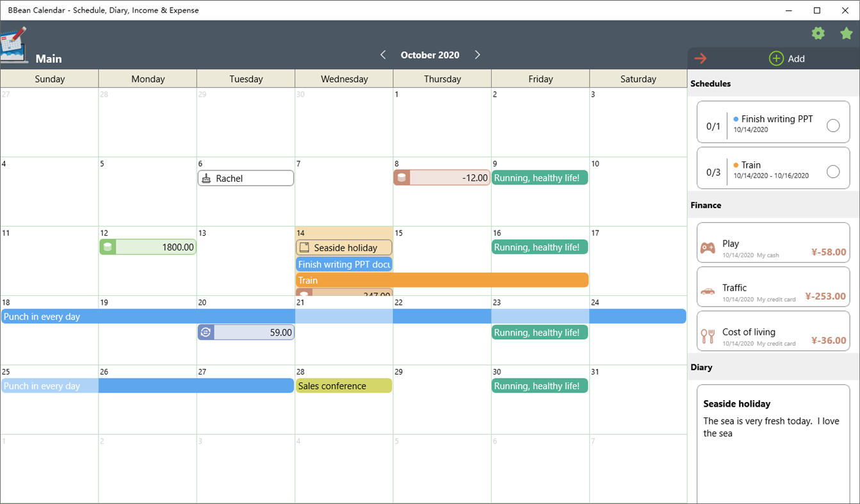Click the notebook icon on Seaside holiday event
Viewport: 860px width, 504px height.
point(303,247)
